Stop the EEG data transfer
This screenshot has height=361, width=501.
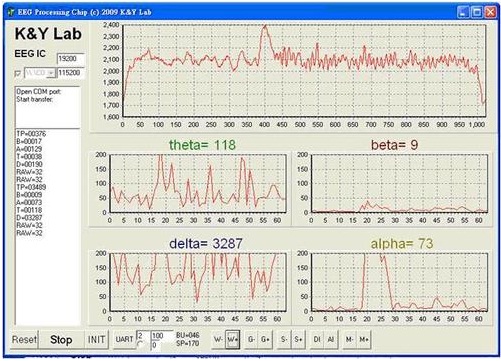[x=61, y=340]
